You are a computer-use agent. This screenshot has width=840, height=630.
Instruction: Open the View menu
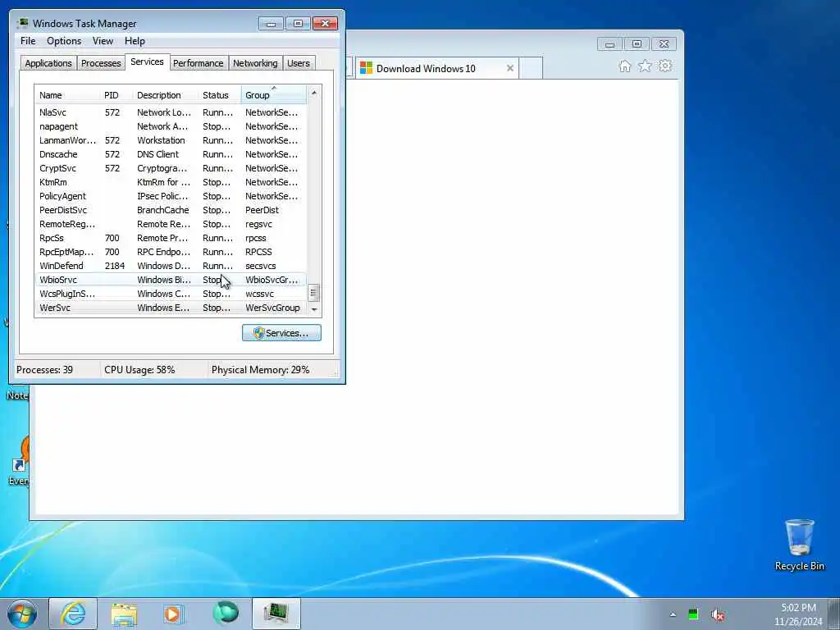[x=103, y=41]
